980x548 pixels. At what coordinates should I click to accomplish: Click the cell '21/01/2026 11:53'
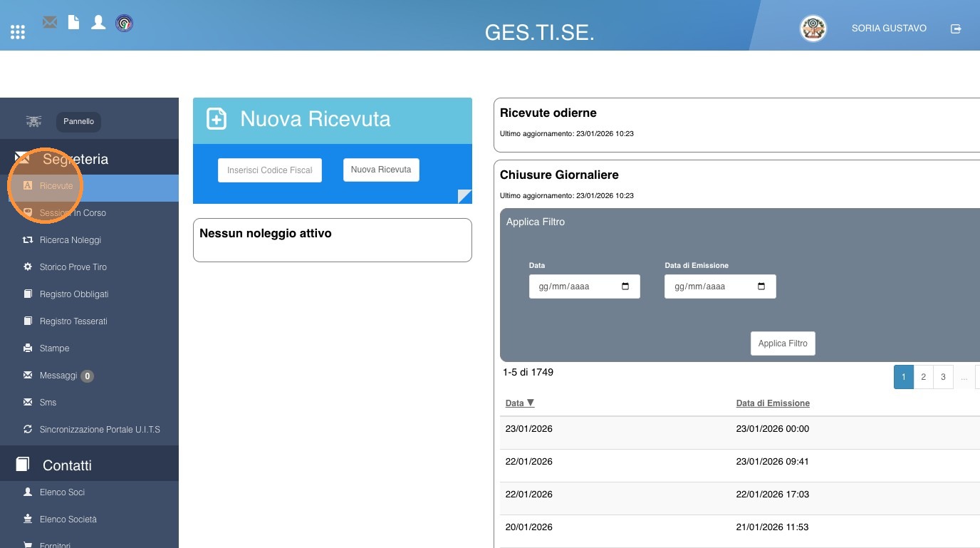[x=773, y=527]
